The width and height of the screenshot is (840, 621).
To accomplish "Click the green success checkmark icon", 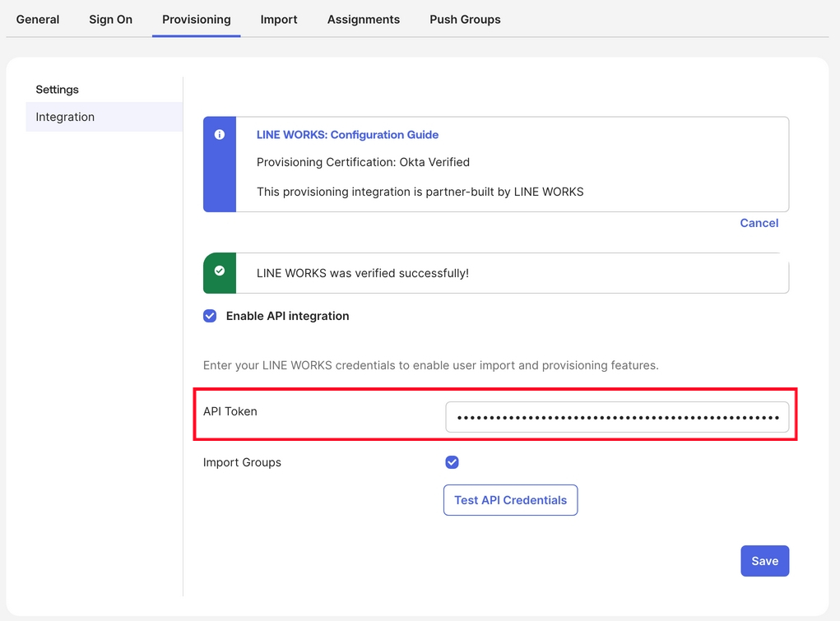I will point(220,271).
